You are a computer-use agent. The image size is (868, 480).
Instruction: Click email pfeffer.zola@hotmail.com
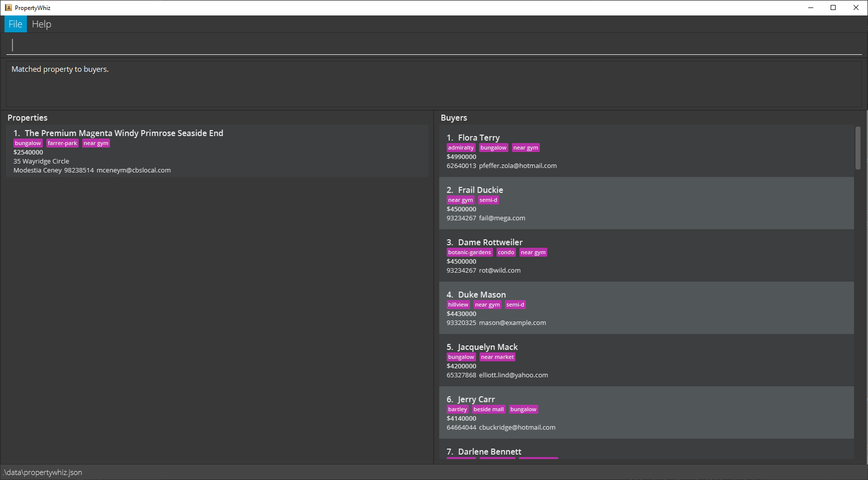coord(518,166)
